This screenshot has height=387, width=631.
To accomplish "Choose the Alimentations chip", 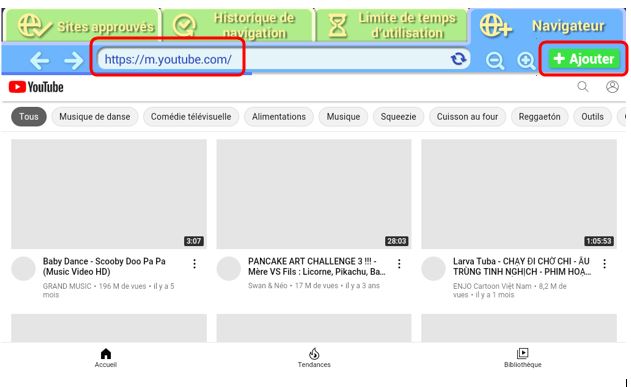I will [278, 117].
